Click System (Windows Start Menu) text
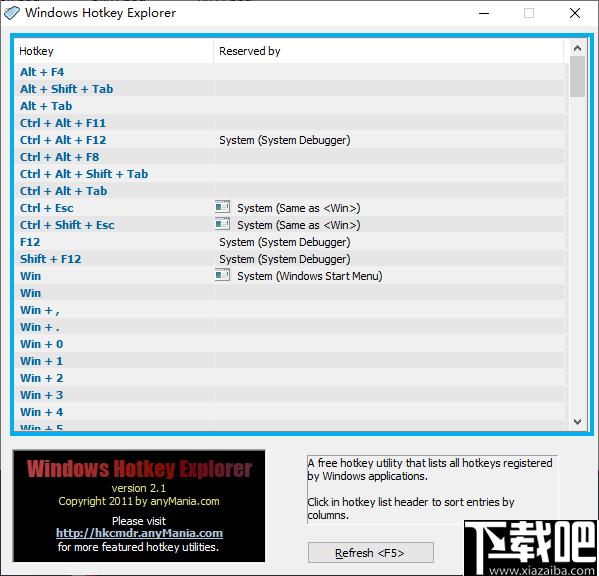The height and width of the screenshot is (576, 599). (310, 276)
